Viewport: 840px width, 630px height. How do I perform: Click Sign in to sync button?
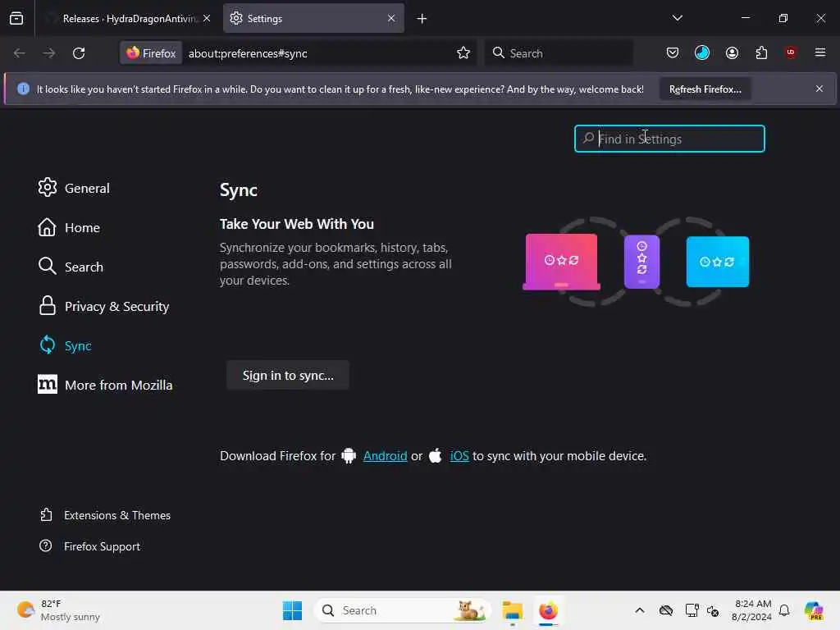(288, 375)
